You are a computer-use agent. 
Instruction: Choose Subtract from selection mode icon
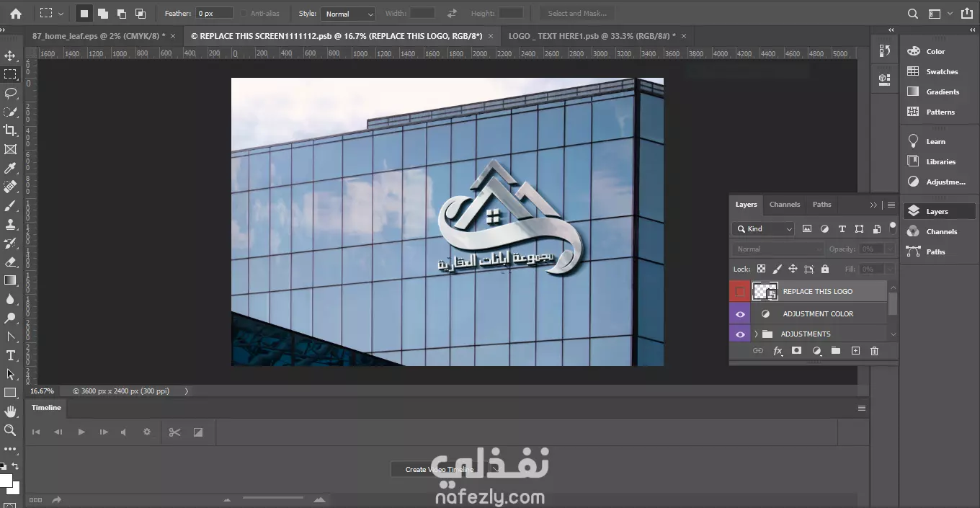(x=122, y=13)
